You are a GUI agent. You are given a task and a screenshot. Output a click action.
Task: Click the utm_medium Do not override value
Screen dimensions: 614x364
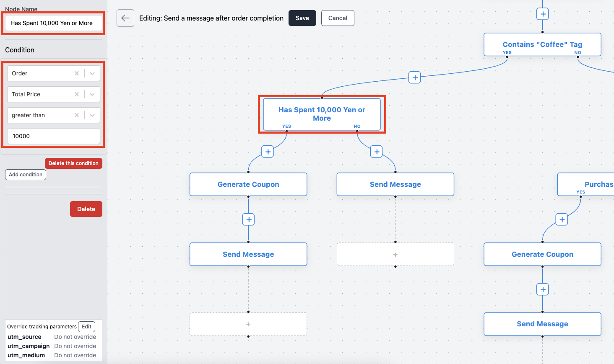pos(75,355)
